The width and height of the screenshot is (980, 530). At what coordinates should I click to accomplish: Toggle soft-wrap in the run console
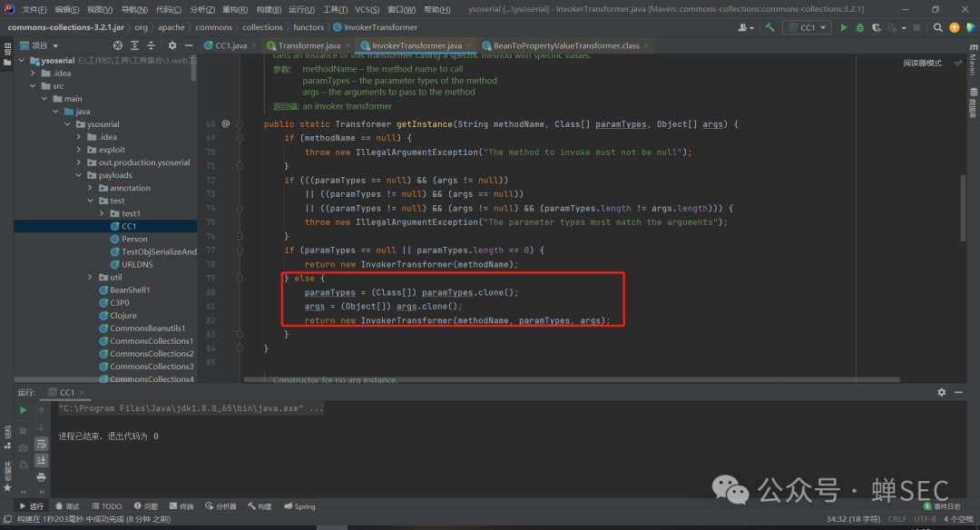[41, 444]
